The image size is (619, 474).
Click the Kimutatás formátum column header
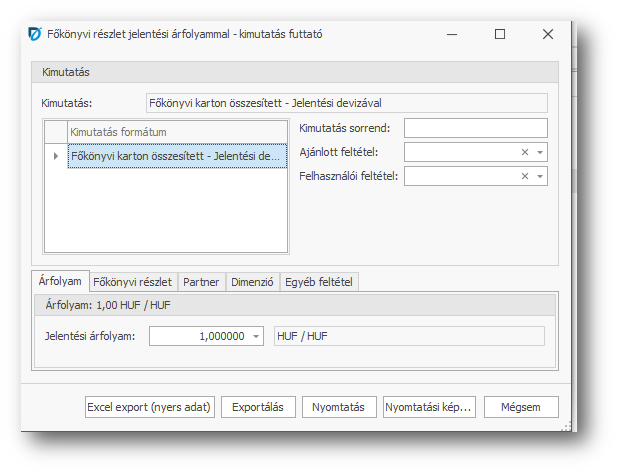tap(177, 132)
